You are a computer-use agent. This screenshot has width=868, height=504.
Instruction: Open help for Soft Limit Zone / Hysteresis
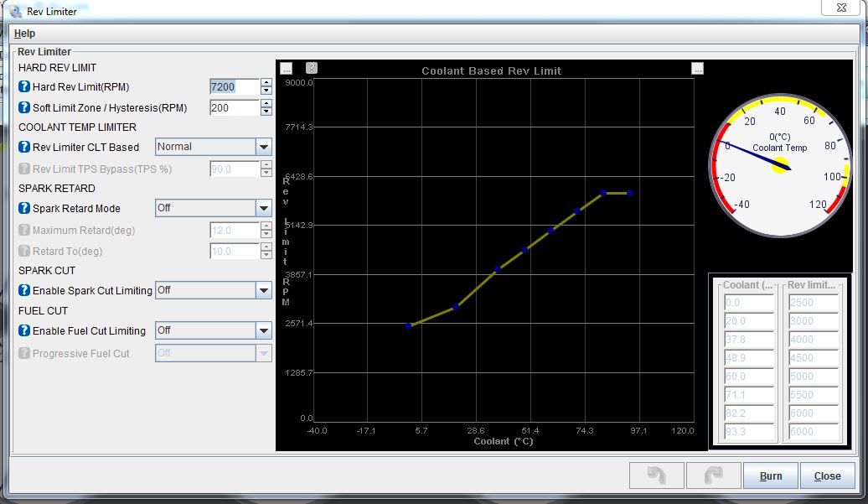click(24, 108)
